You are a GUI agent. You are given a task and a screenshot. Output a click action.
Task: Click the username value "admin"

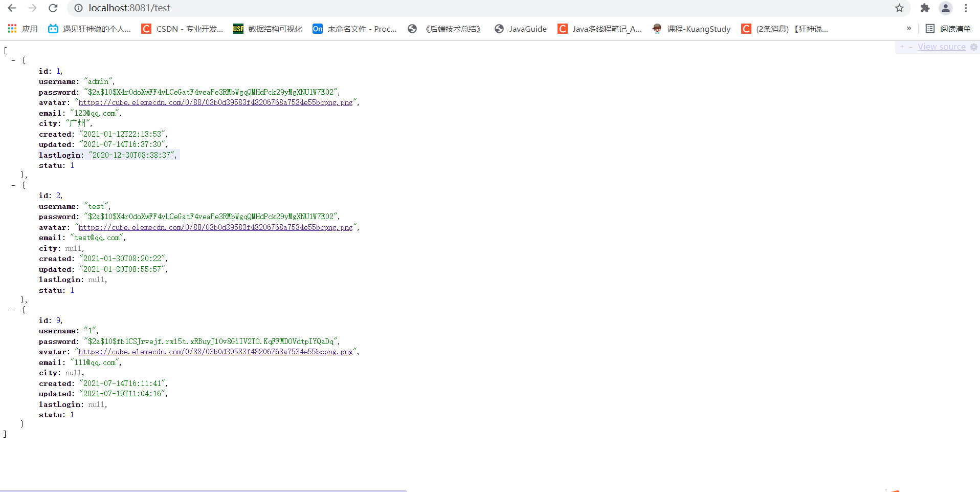click(98, 81)
